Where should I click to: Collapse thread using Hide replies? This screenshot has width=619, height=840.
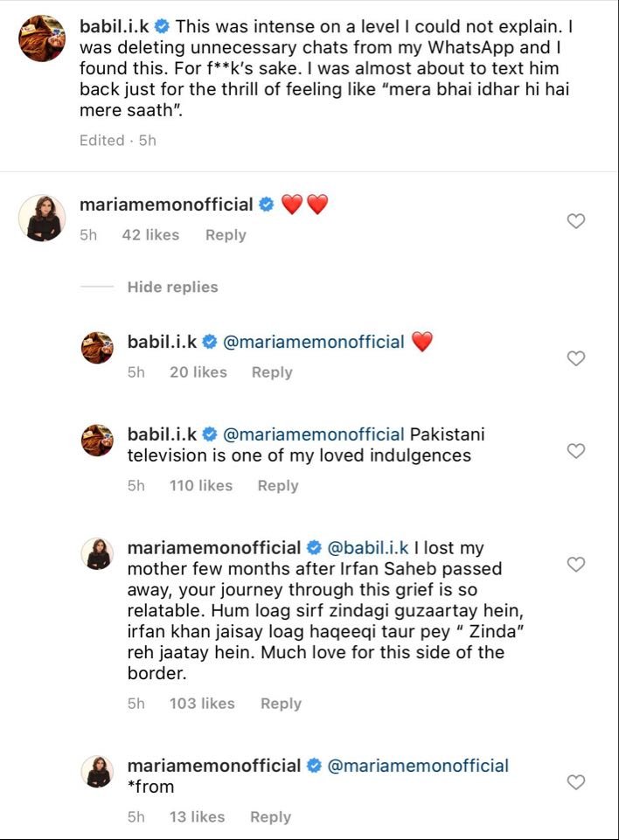172,287
